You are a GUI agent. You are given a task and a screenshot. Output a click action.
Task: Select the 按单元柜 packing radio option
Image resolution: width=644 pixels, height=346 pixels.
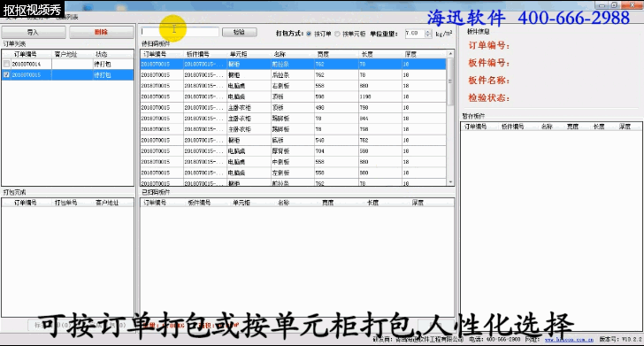(x=337, y=34)
